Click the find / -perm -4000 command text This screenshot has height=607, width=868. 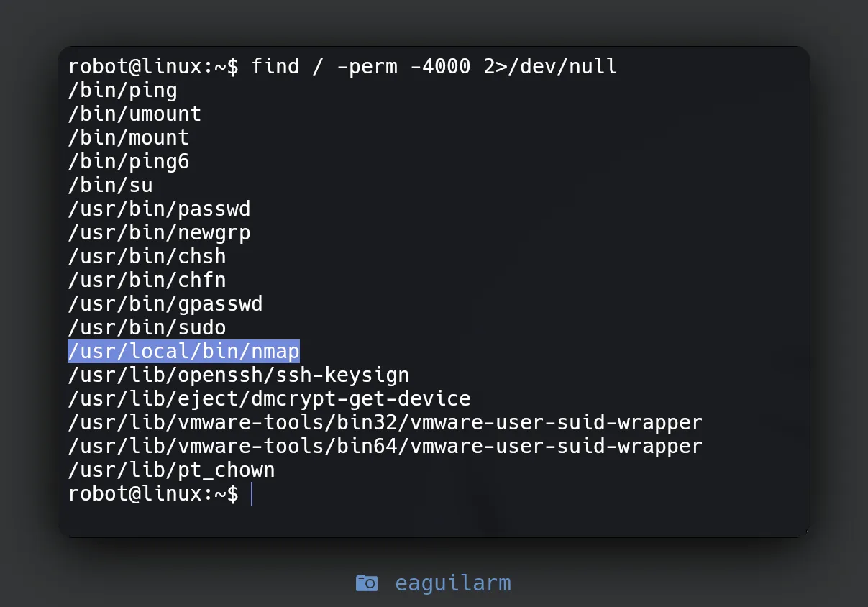pos(434,67)
